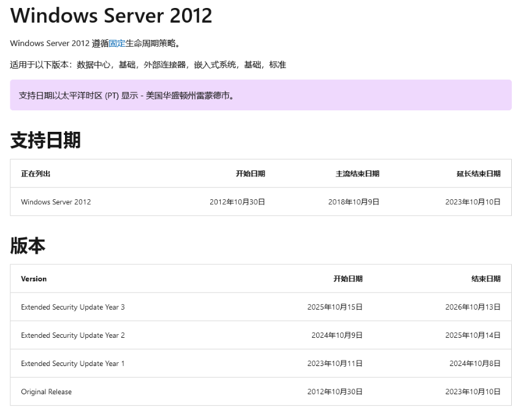Select Extended Security Update Year 2 row

(261, 335)
